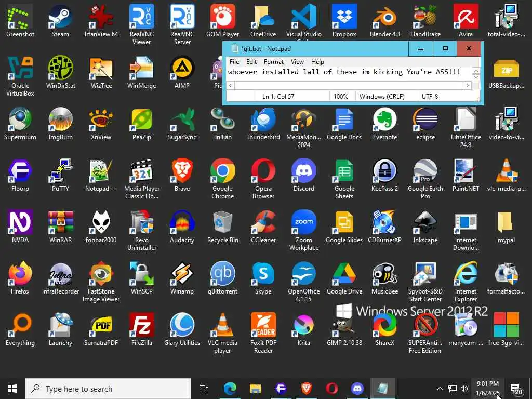Viewport: 532px width, 399px height.
Task: Select the VLC media player icon
Action: (x=222, y=333)
